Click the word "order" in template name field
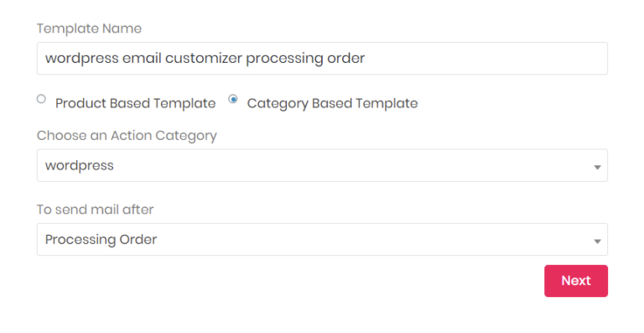Image resolution: width=644 pixels, height=333 pixels. coord(345,59)
